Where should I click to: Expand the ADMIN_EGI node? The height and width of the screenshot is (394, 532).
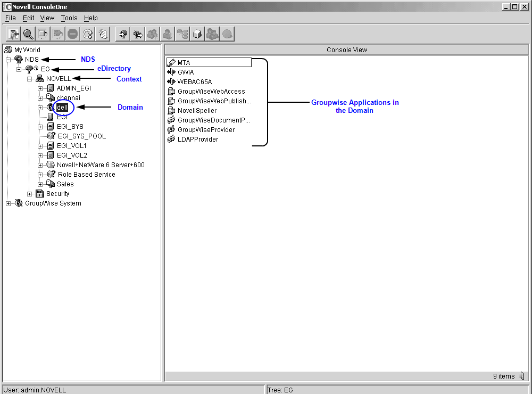point(40,88)
